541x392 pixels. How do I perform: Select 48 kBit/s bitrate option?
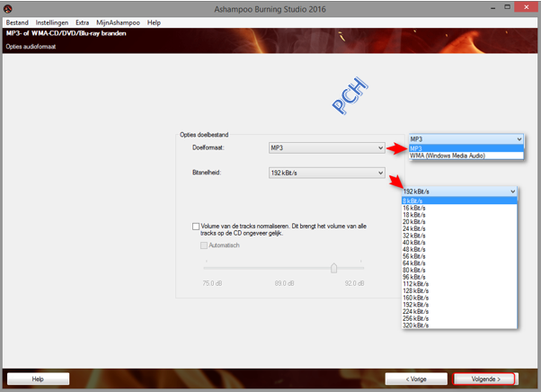point(459,249)
